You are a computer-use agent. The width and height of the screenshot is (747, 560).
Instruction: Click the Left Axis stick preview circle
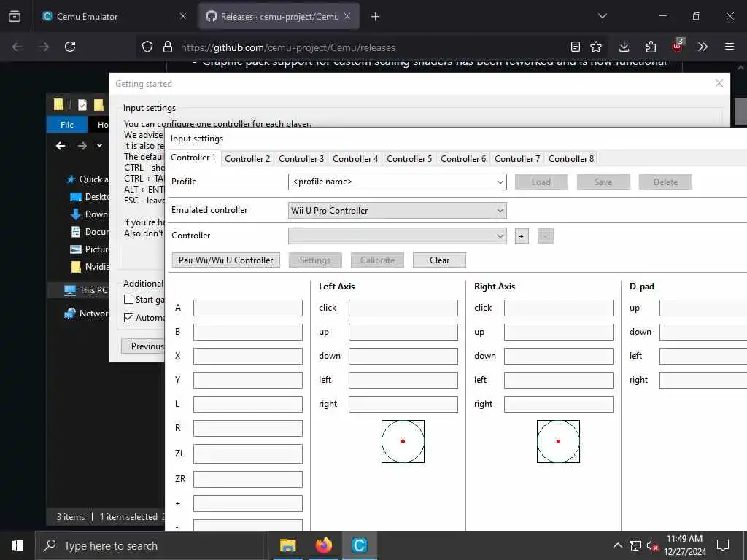(x=403, y=441)
